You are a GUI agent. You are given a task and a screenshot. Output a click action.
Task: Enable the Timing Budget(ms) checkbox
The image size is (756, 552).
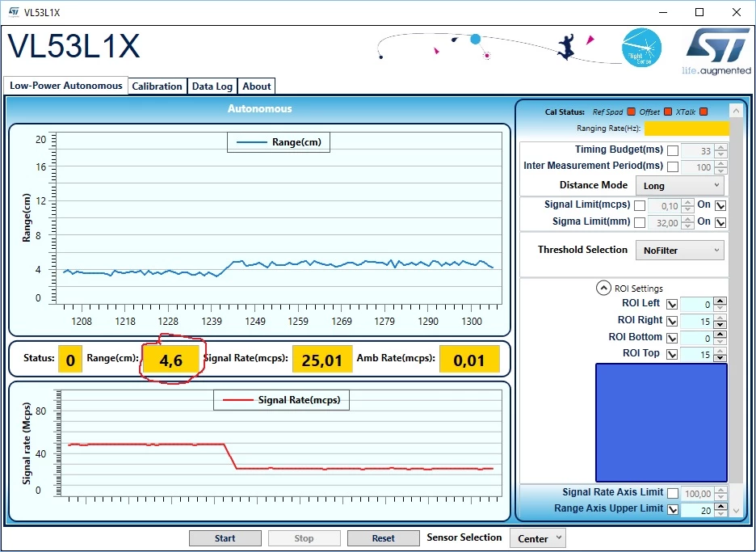pos(673,150)
